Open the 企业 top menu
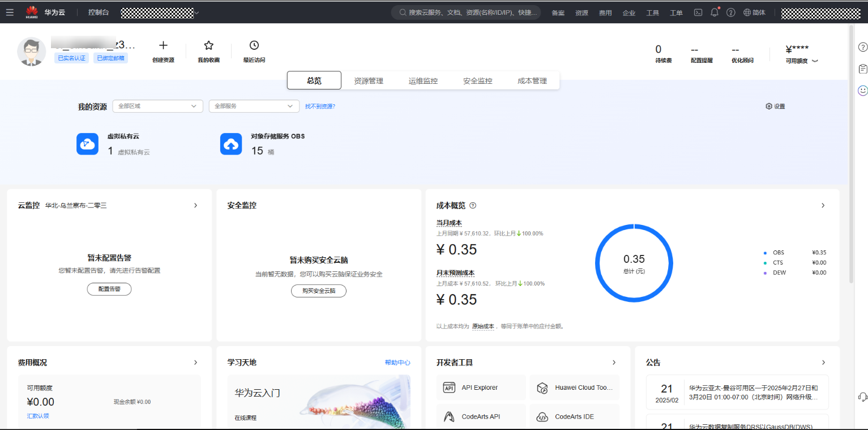Image resolution: width=868 pixels, height=430 pixels. tap(629, 12)
